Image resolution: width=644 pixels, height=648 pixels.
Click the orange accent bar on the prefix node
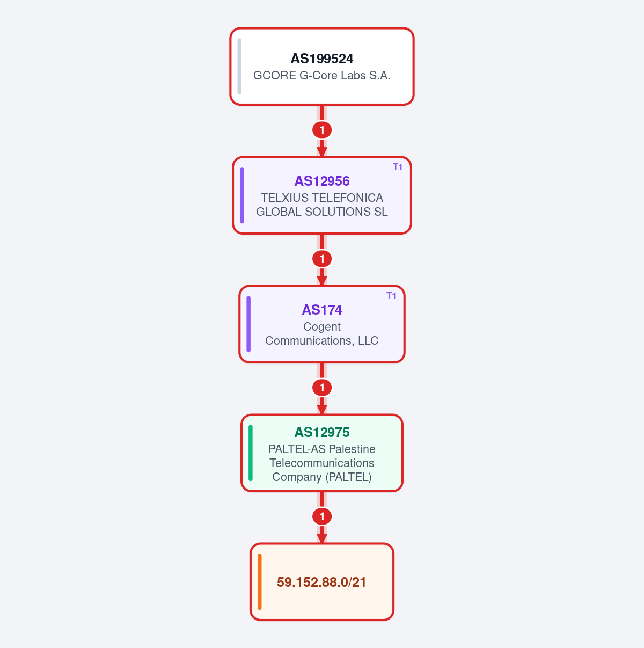pos(260,582)
